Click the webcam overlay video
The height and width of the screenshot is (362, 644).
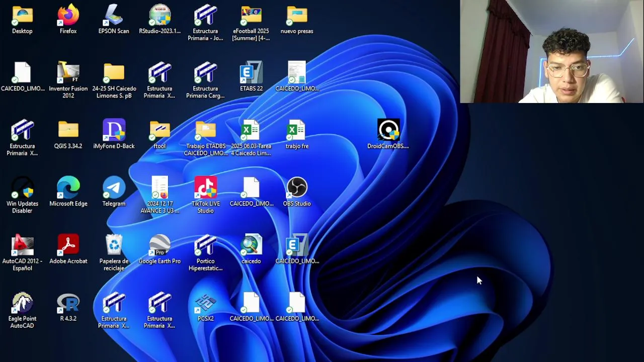pyautogui.click(x=551, y=51)
